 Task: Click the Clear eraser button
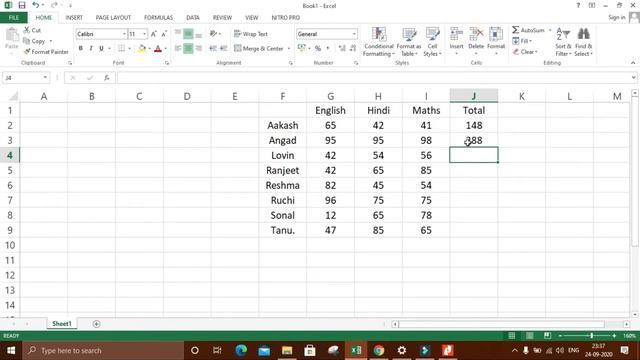(x=525, y=52)
